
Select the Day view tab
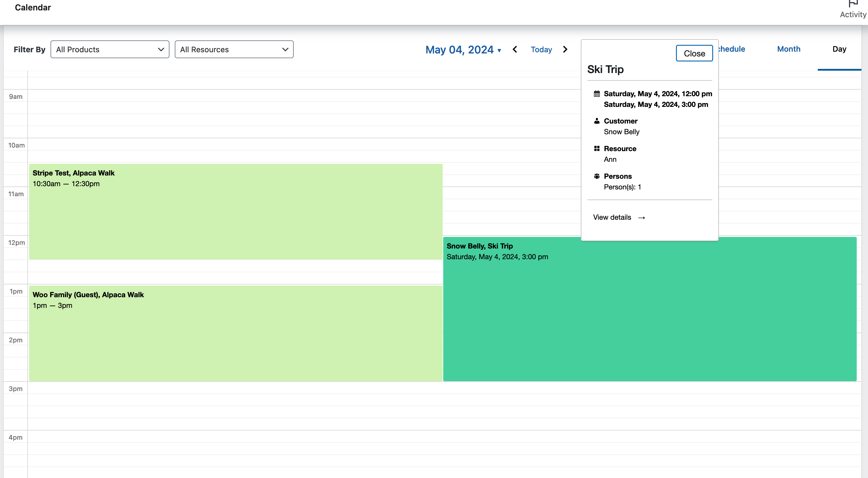pos(839,49)
